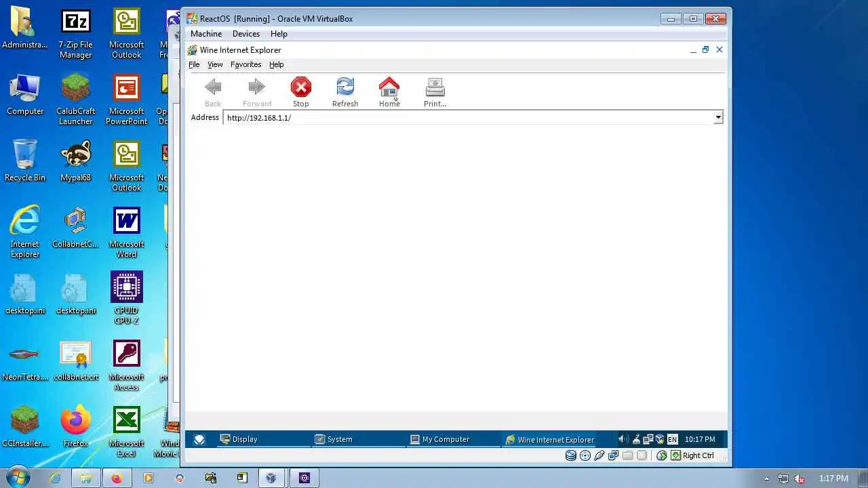Open the Windows Start orb

18,478
